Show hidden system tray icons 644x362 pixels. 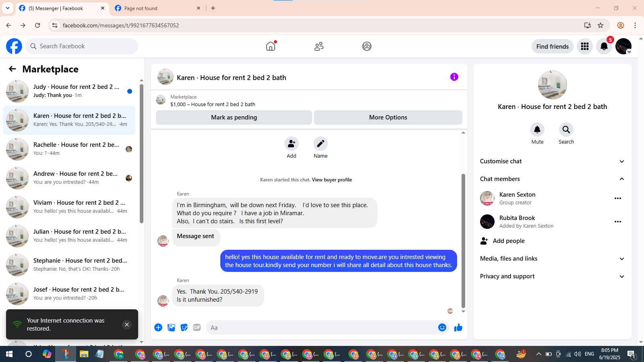click(x=538, y=354)
